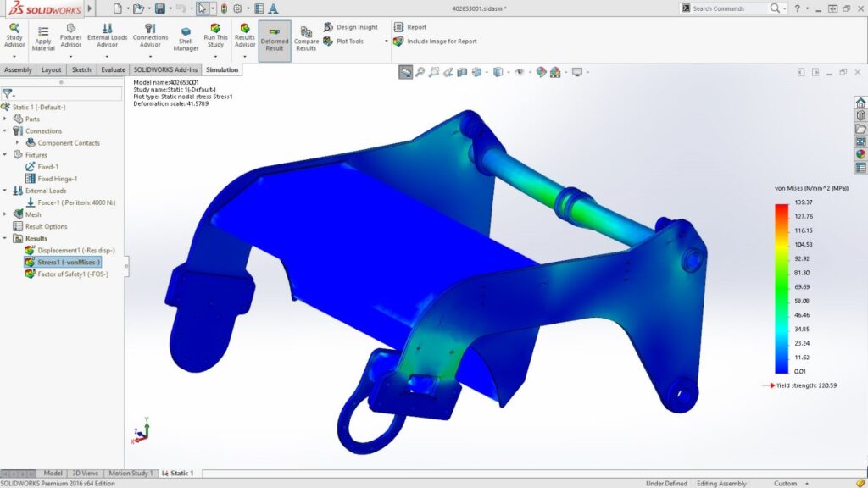Image resolution: width=868 pixels, height=488 pixels.
Task: Expand the Mesh tree node
Action: (x=5, y=214)
